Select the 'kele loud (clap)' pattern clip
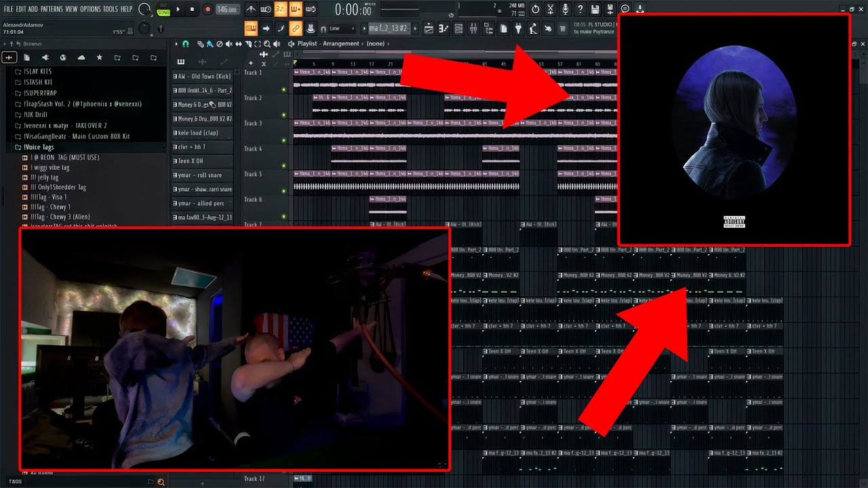This screenshot has width=868, height=488. (x=202, y=133)
